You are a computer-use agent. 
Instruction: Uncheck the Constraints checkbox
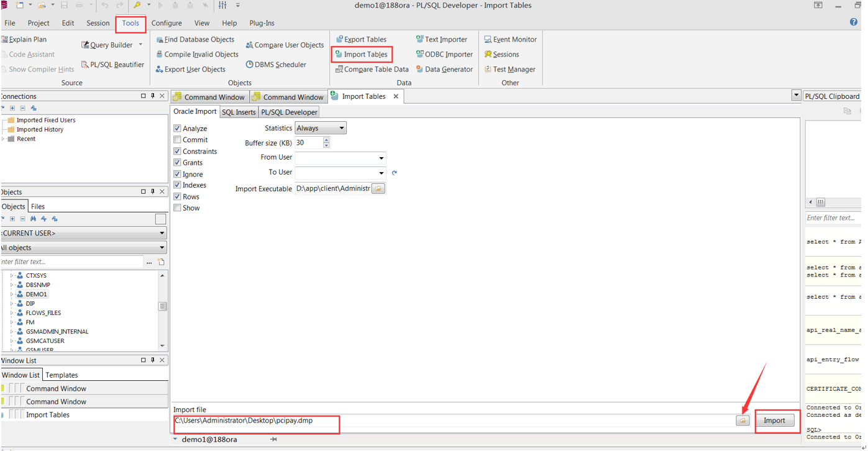click(177, 151)
